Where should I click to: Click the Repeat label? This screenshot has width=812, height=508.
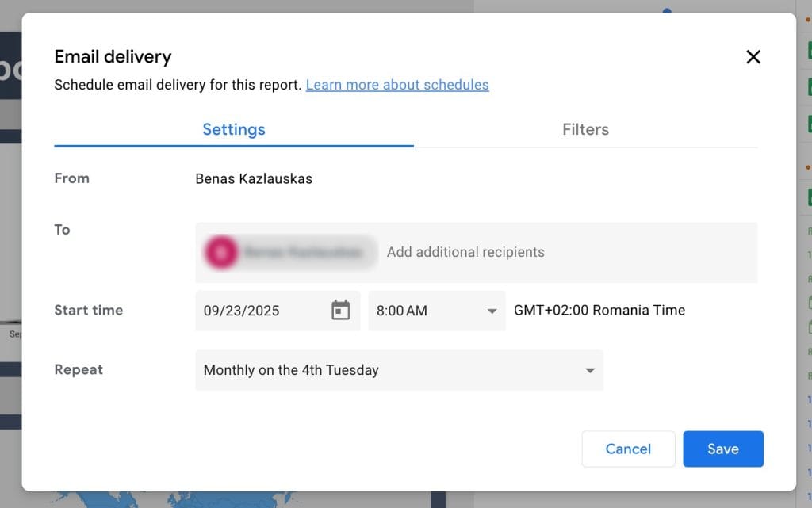pyautogui.click(x=79, y=370)
